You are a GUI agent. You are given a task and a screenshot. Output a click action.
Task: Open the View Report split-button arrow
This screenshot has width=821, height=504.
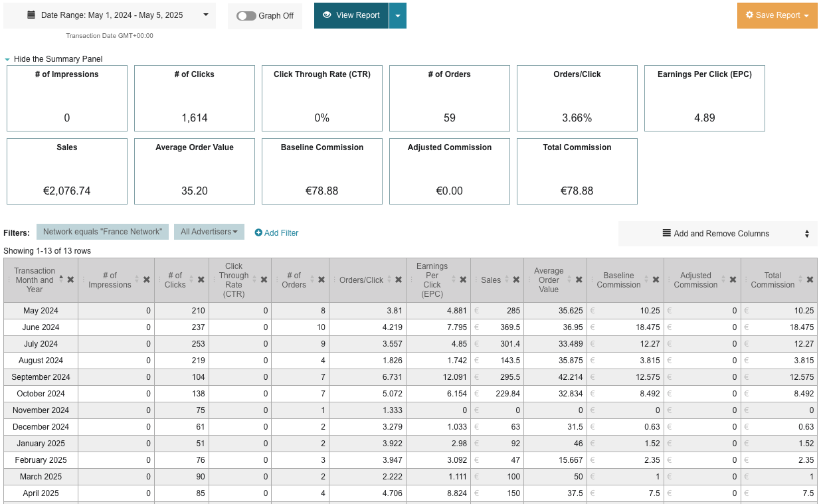coord(398,15)
